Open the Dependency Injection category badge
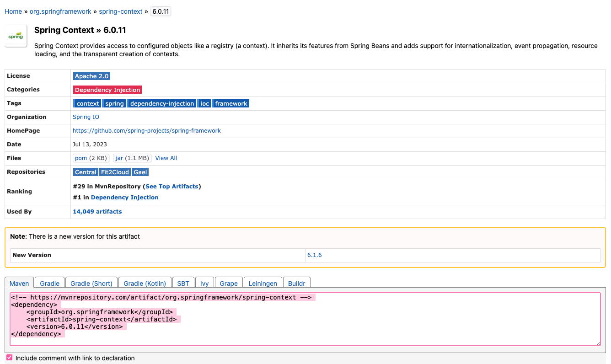Screen dimensions: 611x364 [107, 90]
